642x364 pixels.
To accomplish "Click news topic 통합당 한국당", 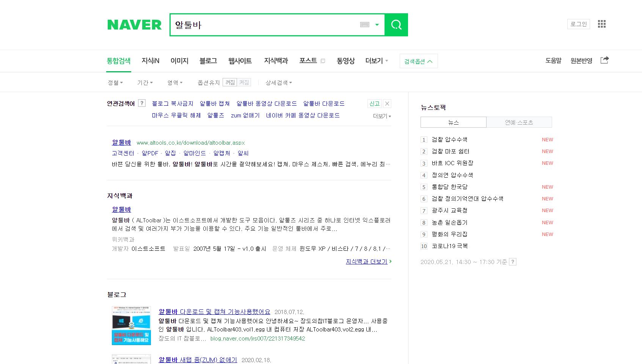I will [450, 187].
